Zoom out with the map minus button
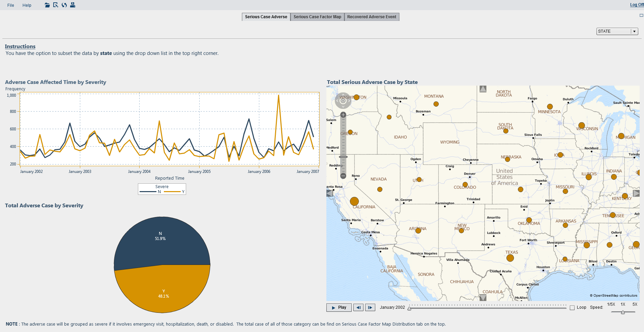Screen dimensions: 644x332 pyautogui.click(x=343, y=176)
